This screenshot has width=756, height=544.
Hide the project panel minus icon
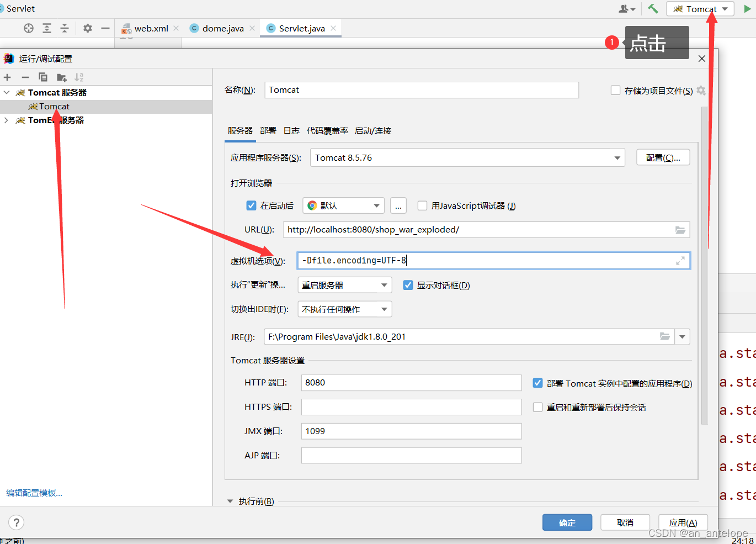click(x=105, y=28)
